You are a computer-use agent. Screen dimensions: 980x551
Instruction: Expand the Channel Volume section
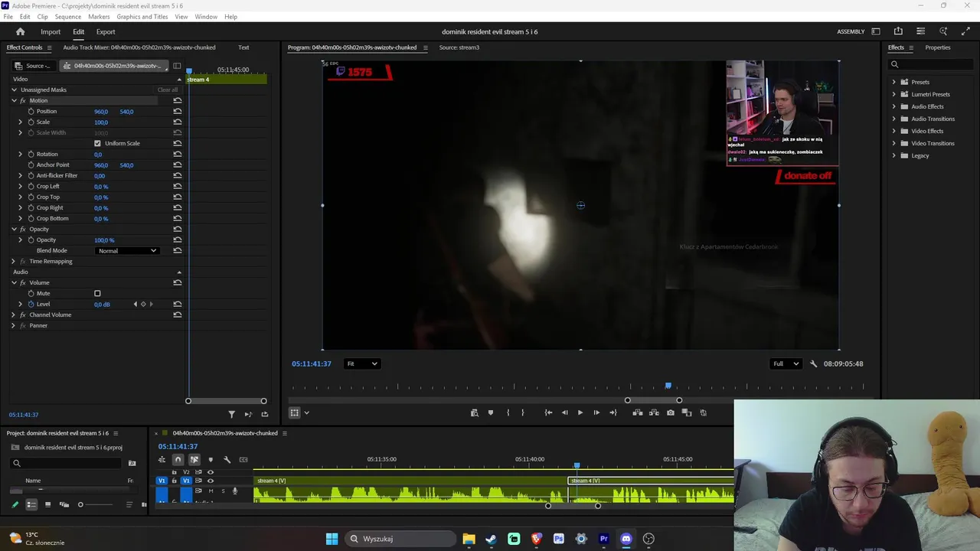coord(13,315)
